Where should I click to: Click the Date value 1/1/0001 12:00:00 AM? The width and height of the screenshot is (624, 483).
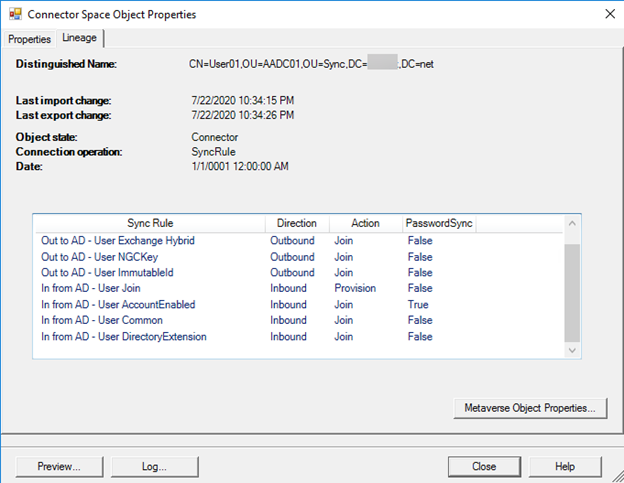tap(240, 166)
